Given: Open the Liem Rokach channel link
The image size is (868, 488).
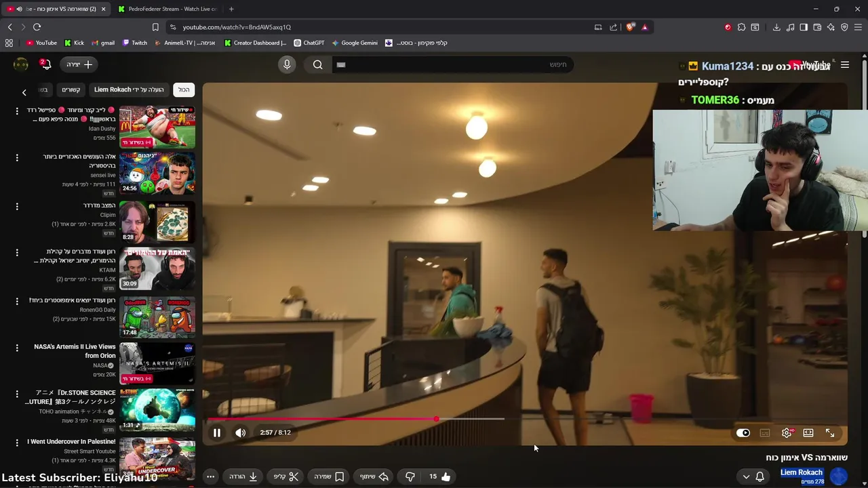Looking at the screenshot, I should (802, 472).
